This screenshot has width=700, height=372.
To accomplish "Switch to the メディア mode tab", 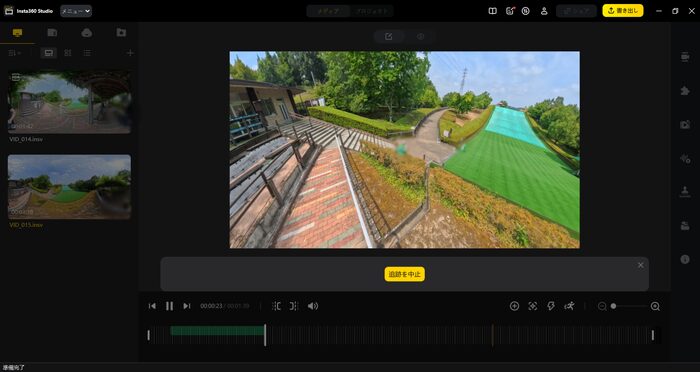I will coord(328,11).
